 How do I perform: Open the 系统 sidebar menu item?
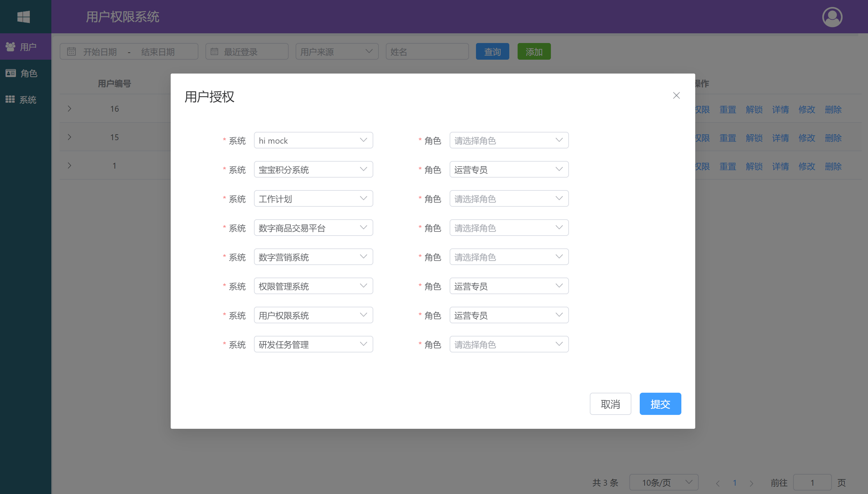tap(26, 100)
